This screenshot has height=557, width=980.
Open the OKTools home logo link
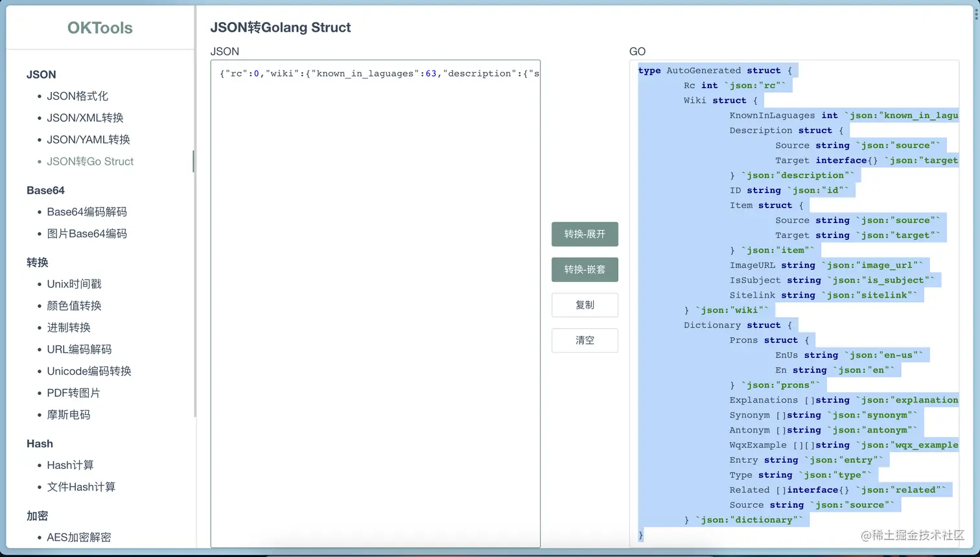pyautogui.click(x=100, y=28)
